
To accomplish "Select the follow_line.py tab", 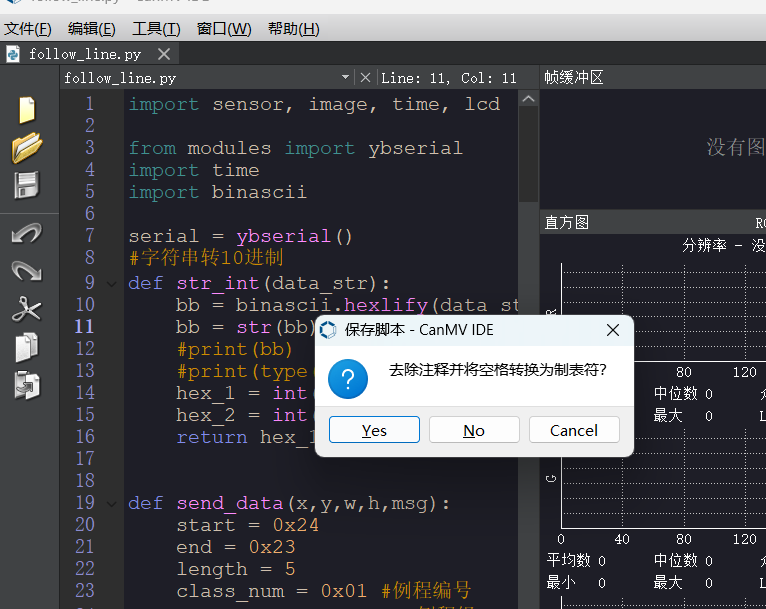I will pyautogui.click(x=84, y=54).
